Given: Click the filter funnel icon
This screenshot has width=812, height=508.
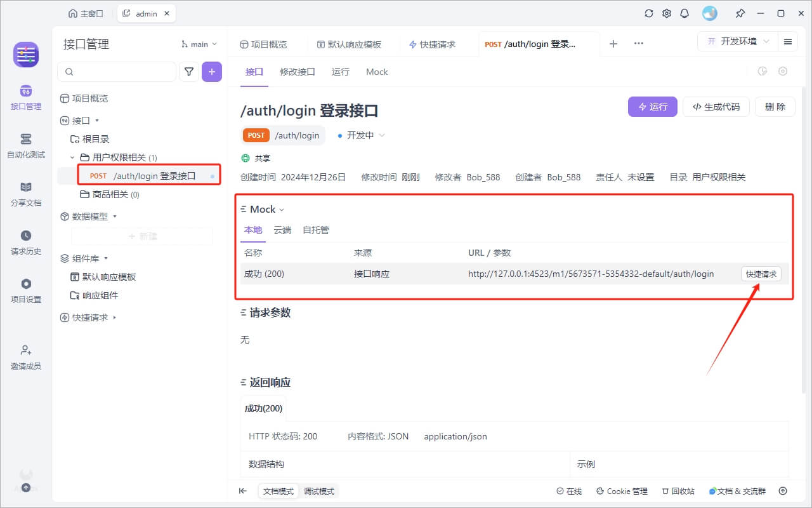Looking at the screenshot, I should 189,72.
